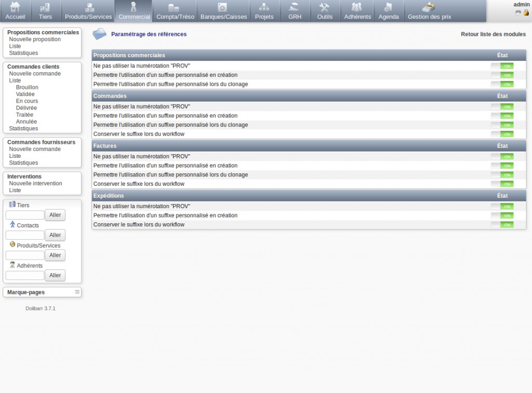
Task: Toggle Commandes suffixe en création switch
Action: click(502, 116)
